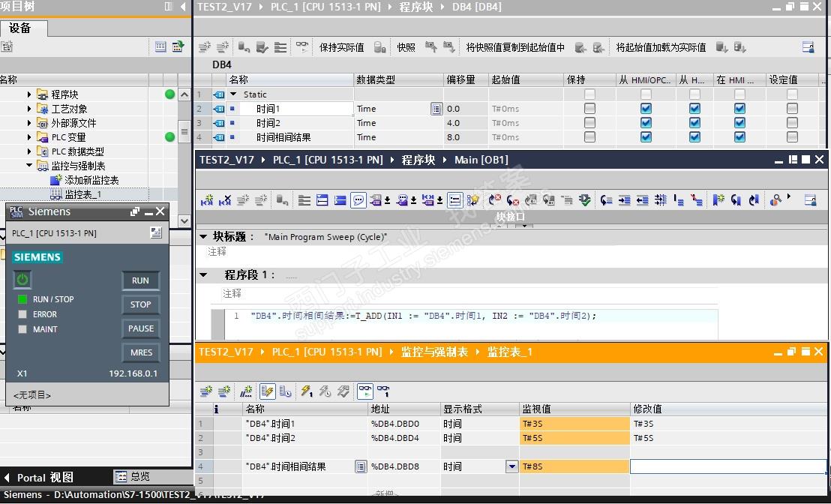Click set bookmark icon in Main toolbar
Screen dimensions: 831x504
718,199
